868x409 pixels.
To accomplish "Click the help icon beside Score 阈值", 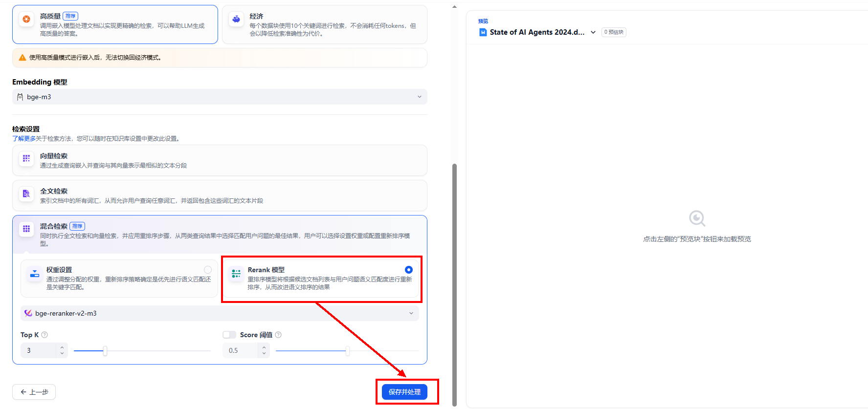I will click(x=278, y=335).
